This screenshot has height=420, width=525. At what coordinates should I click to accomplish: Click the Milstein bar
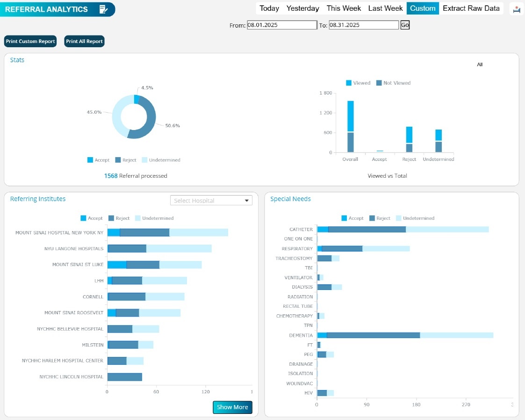[x=130, y=345]
